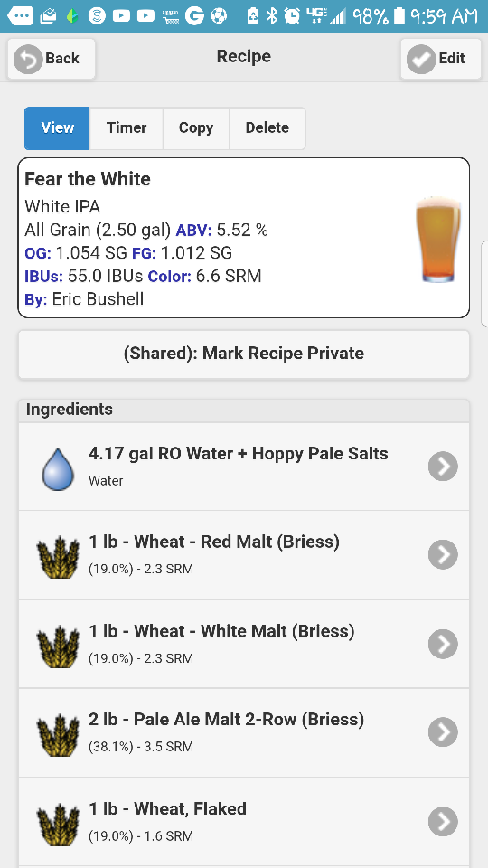Image resolution: width=488 pixels, height=868 pixels.
Task: Open Wheat, Flaked details chevron
Action: (443, 822)
